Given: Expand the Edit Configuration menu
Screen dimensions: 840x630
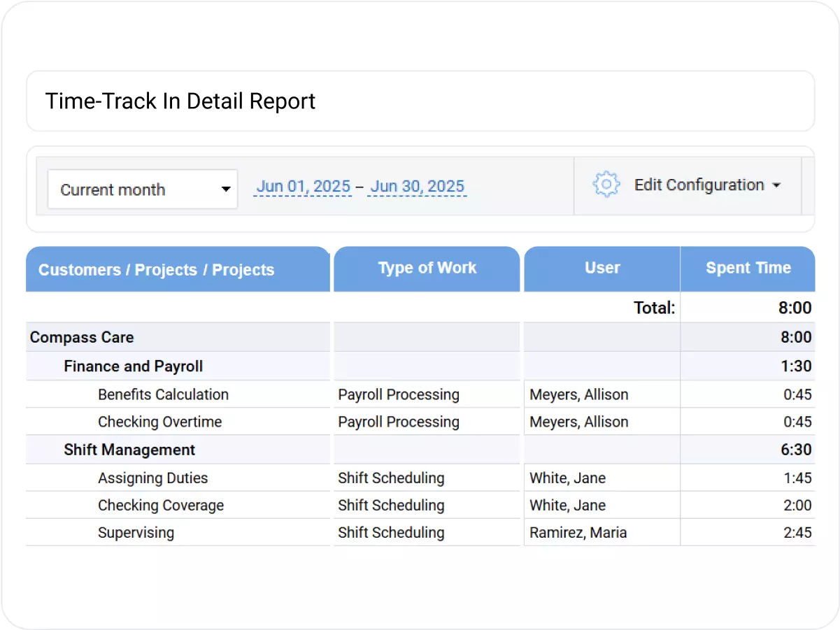Looking at the screenshot, I should pos(699,185).
